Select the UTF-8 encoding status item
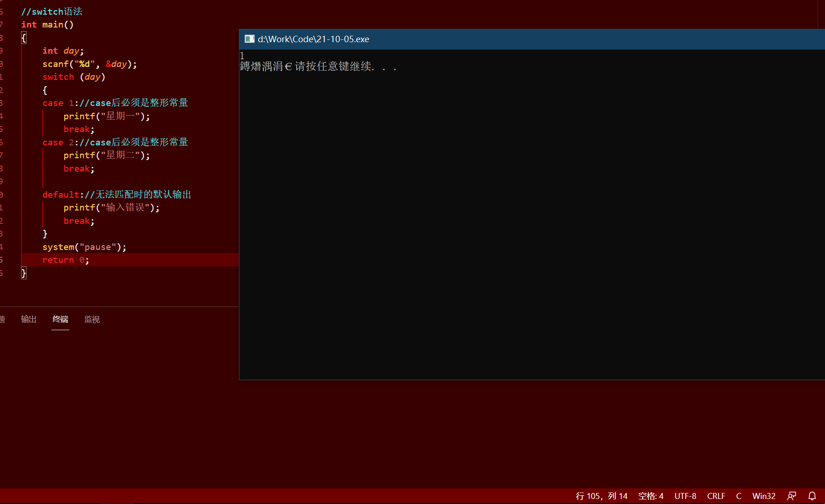This screenshot has width=825, height=504. tap(685, 496)
